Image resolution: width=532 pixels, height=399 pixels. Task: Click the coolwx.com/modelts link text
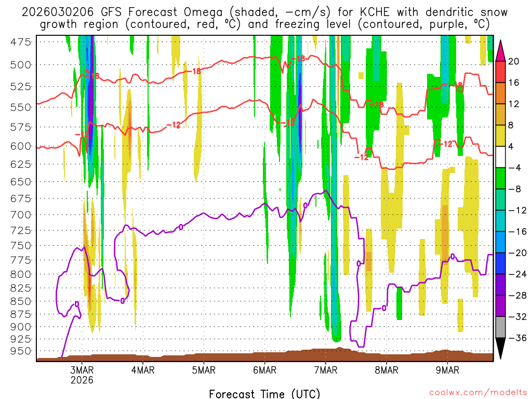pos(478,393)
